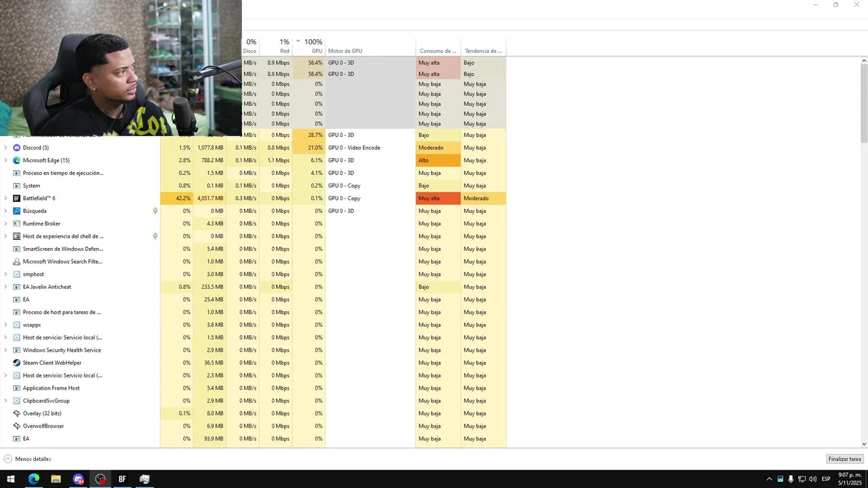The image size is (868, 488).
Task: Show hidden system tray icons chevron
Action: 769,479
